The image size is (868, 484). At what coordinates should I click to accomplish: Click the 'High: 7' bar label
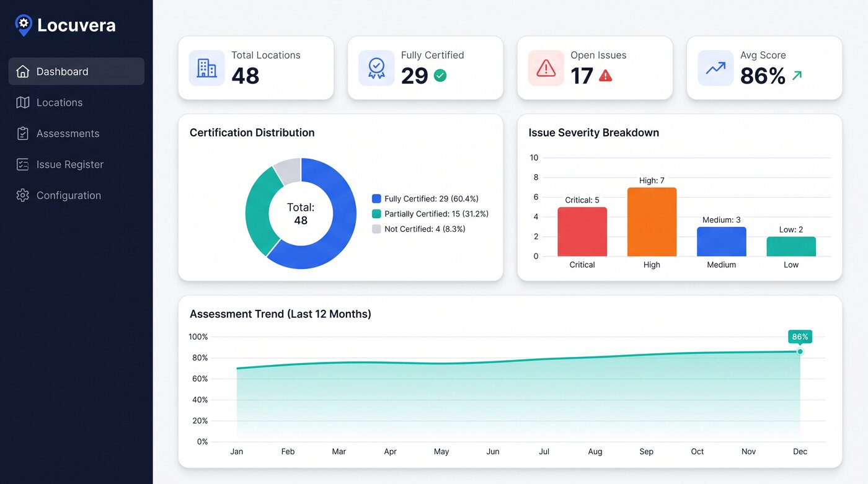pyautogui.click(x=652, y=180)
